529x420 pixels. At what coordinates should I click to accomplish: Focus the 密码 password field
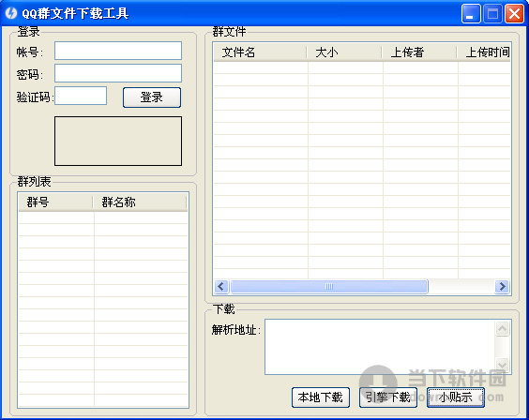click(118, 73)
